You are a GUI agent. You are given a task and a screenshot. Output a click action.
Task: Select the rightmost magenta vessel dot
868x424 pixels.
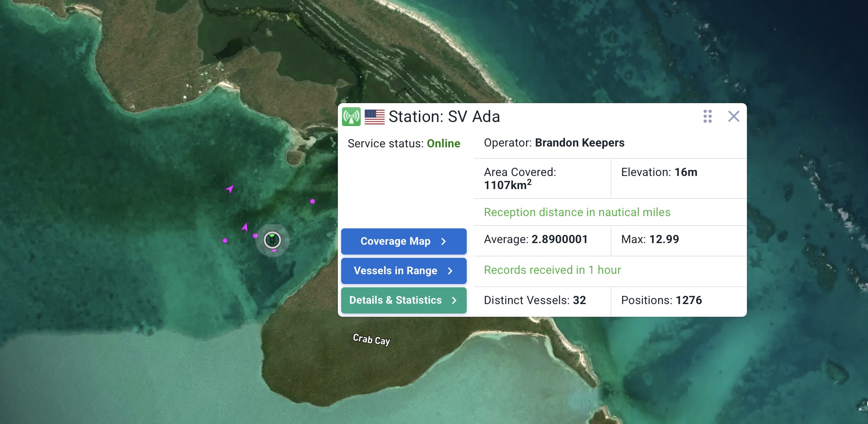(313, 201)
